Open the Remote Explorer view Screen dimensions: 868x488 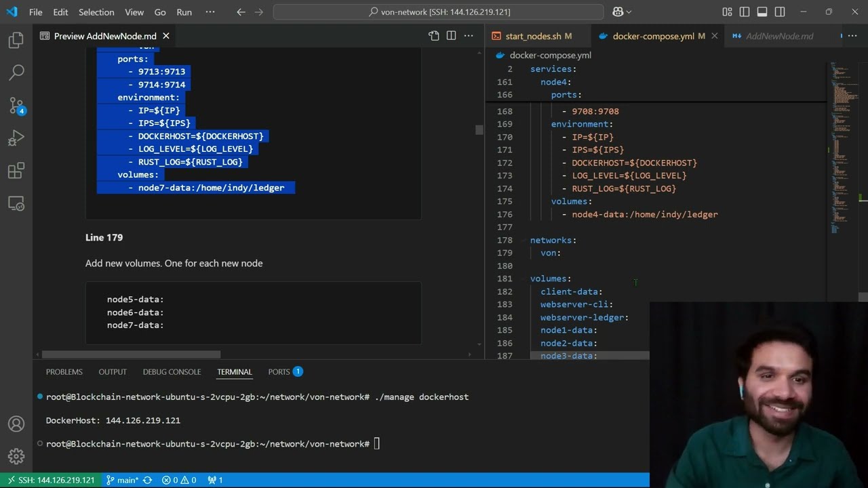pyautogui.click(x=16, y=203)
